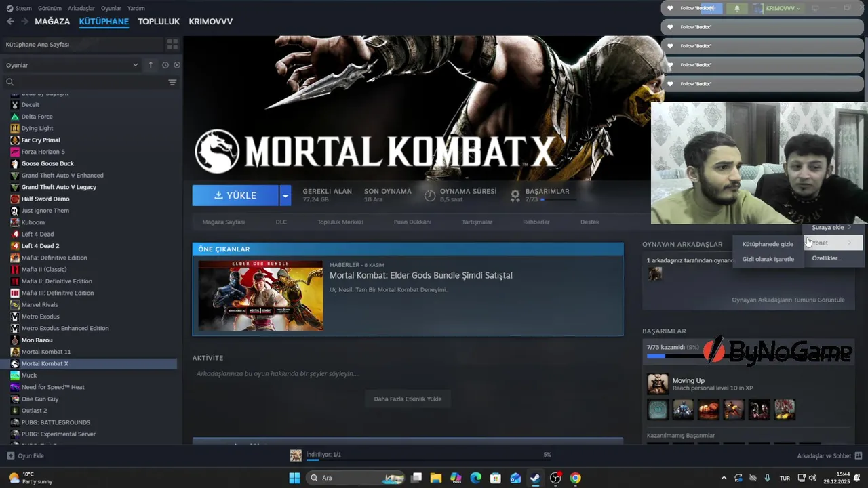
Task: Click the Oyun Ekle plus icon
Action: pos(10,456)
